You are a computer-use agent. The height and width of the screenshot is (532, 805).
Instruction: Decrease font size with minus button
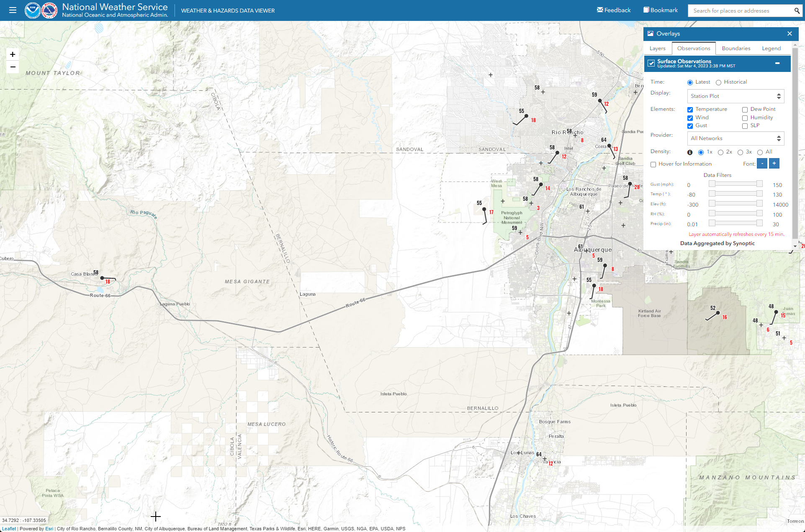pos(762,164)
